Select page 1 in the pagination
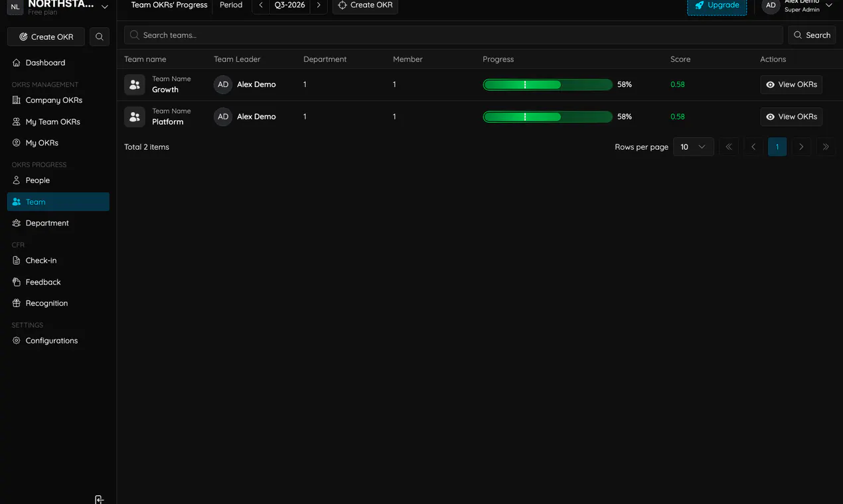The height and width of the screenshot is (504, 843). point(777,147)
